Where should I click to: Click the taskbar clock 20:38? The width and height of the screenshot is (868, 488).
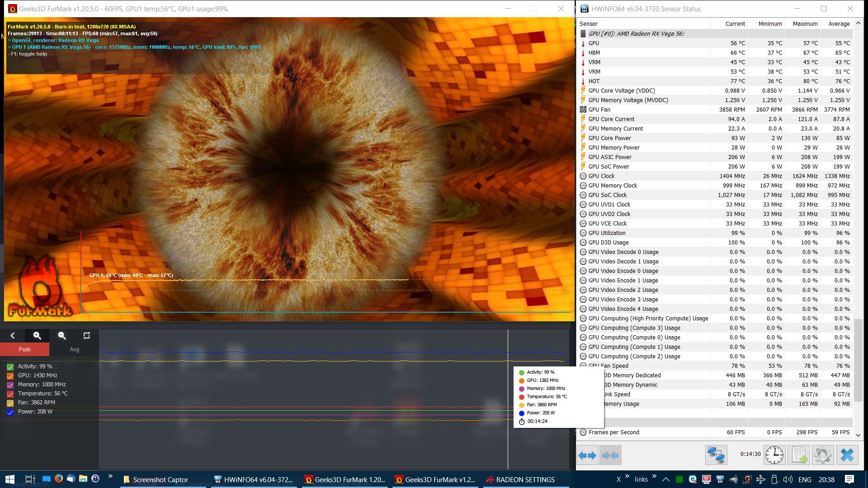826,479
